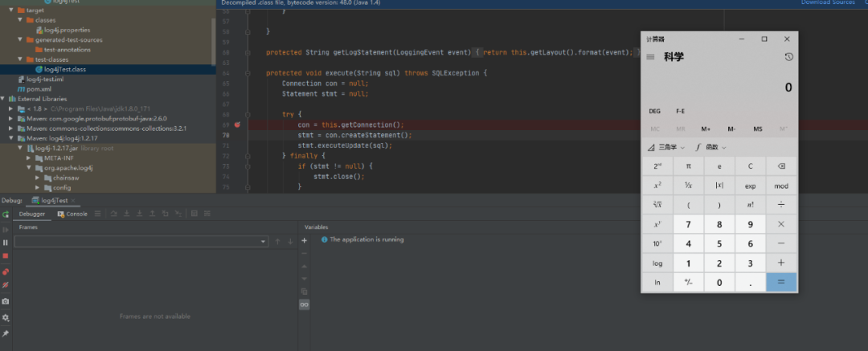This screenshot has width=868, height=351.
Task: Click the equals button on calculator
Action: (x=781, y=283)
